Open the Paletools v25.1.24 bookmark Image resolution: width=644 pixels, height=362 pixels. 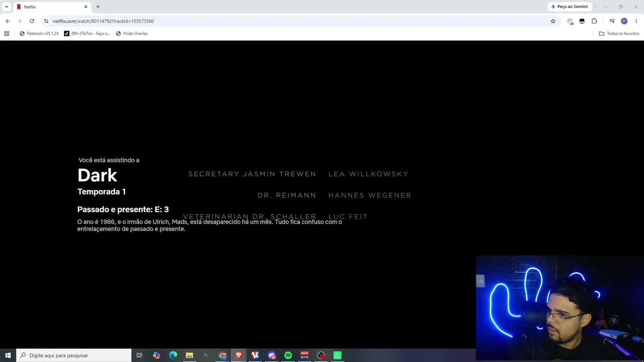pos(39,34)
